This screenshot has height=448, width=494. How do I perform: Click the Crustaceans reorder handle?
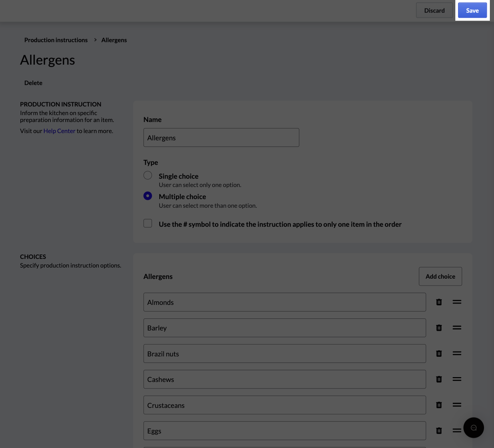(457, 405)
